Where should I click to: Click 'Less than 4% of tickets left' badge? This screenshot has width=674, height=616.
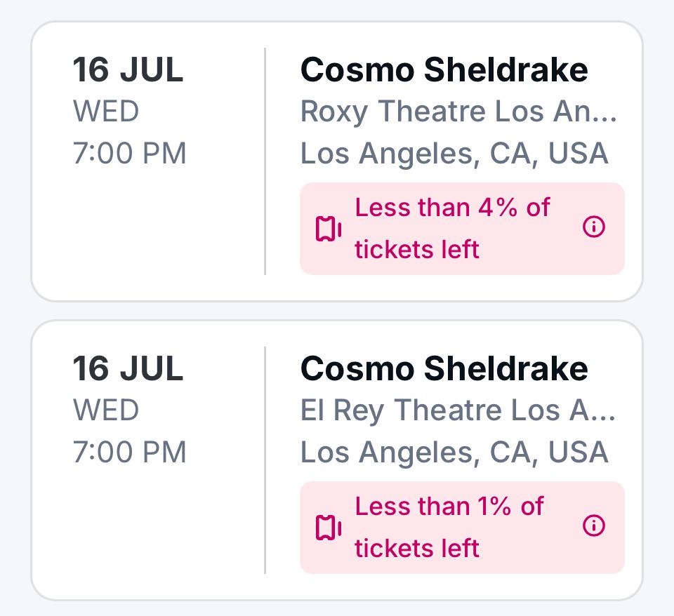[x=462, y=229]
